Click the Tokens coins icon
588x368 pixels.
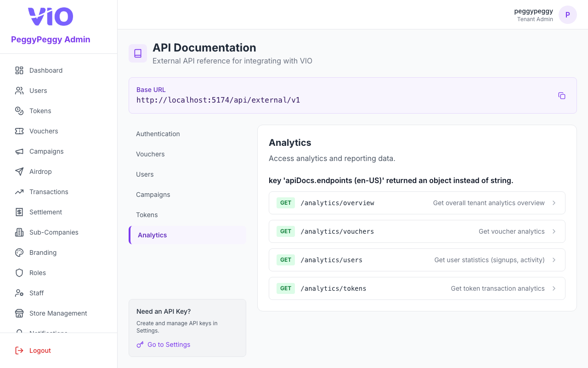(x=19, y=111)
